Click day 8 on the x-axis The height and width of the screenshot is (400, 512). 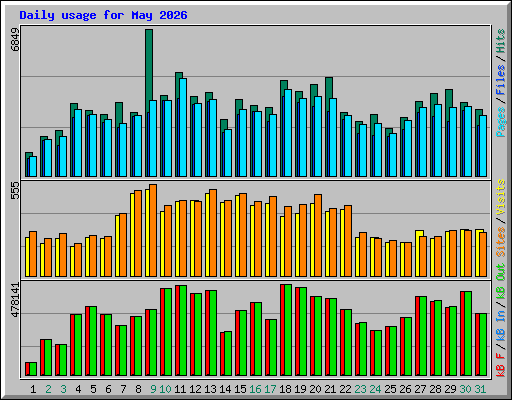coord(138,389)
